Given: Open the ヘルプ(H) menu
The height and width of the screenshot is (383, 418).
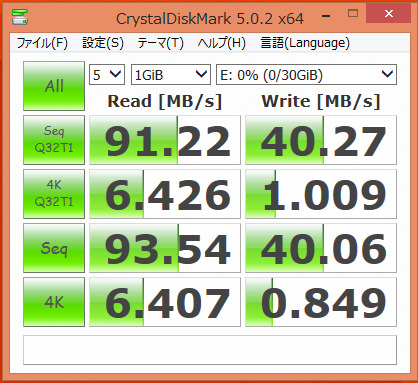Looking at the screenshot, I should [222, 43].
